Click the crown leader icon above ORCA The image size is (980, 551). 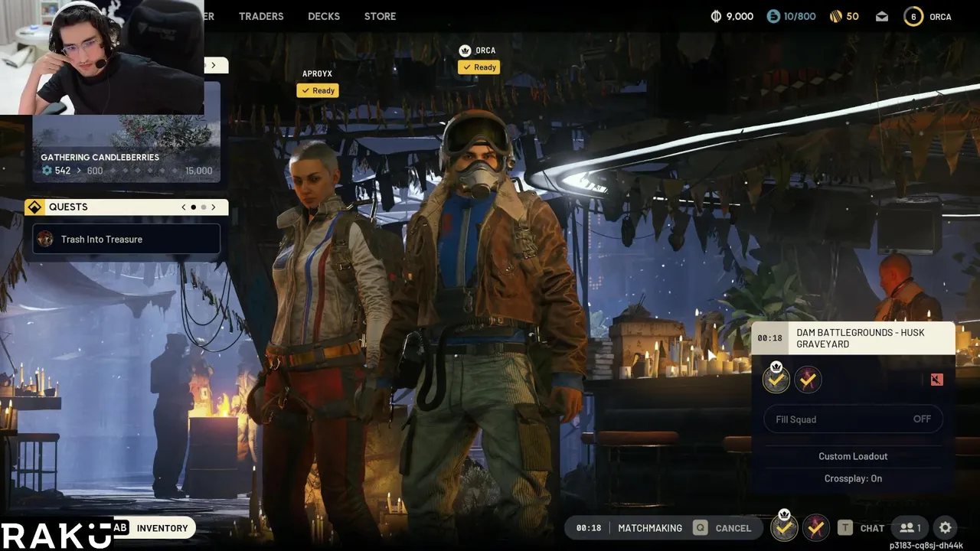pyautogui.click(x=465, y=51)
